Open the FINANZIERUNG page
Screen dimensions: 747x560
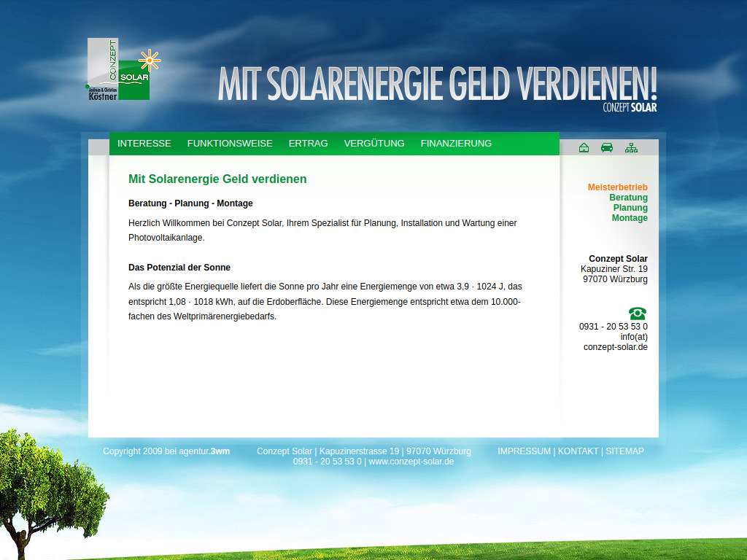point(455,144)
